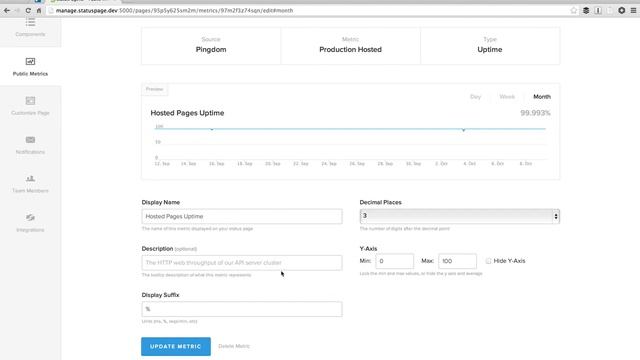Click the Pingdom source card
Screen dimensions: 640x360
(x=211, y=46)
